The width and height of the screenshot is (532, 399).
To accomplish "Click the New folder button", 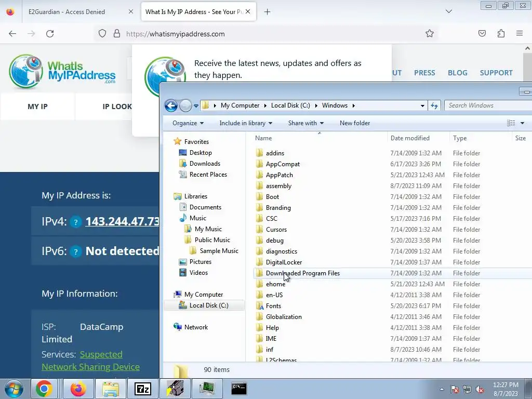I will click(x=355, y=123).
